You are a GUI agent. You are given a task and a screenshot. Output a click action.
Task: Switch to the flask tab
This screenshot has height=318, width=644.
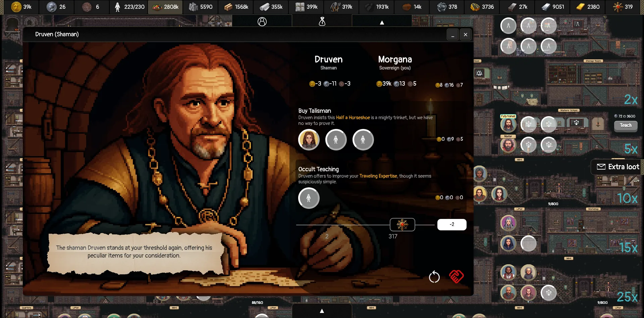(322, 21)
